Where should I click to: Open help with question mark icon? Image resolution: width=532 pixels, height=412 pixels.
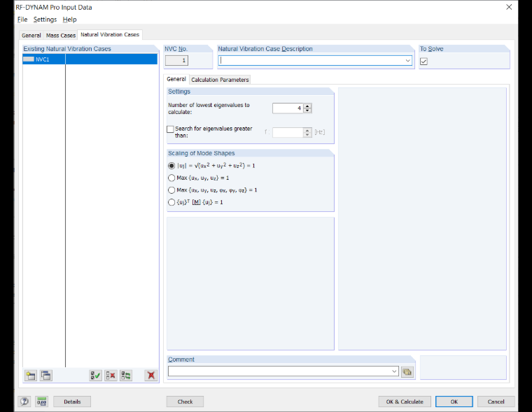[x=24, y=402]
